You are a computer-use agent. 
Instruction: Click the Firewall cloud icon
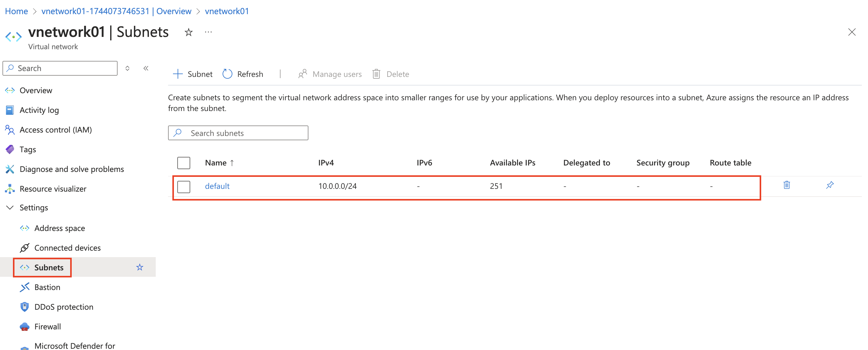tap(25, 327)
